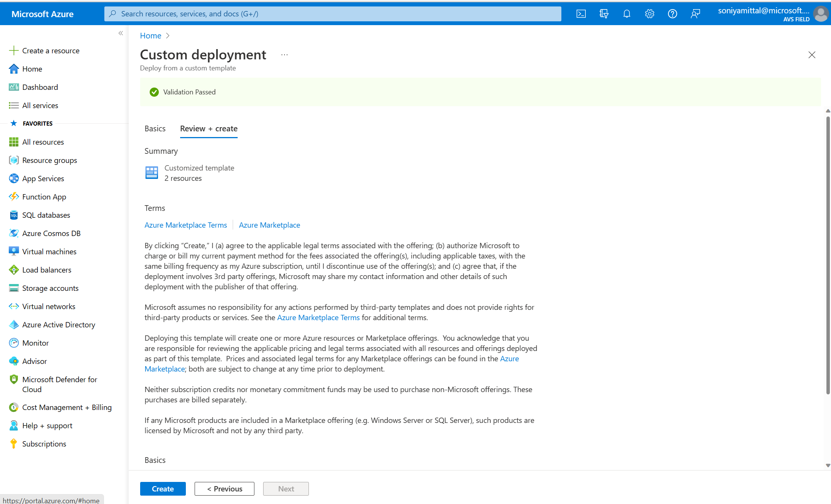
Task: Select App Services in the sidebar
Action: point(43,178)
